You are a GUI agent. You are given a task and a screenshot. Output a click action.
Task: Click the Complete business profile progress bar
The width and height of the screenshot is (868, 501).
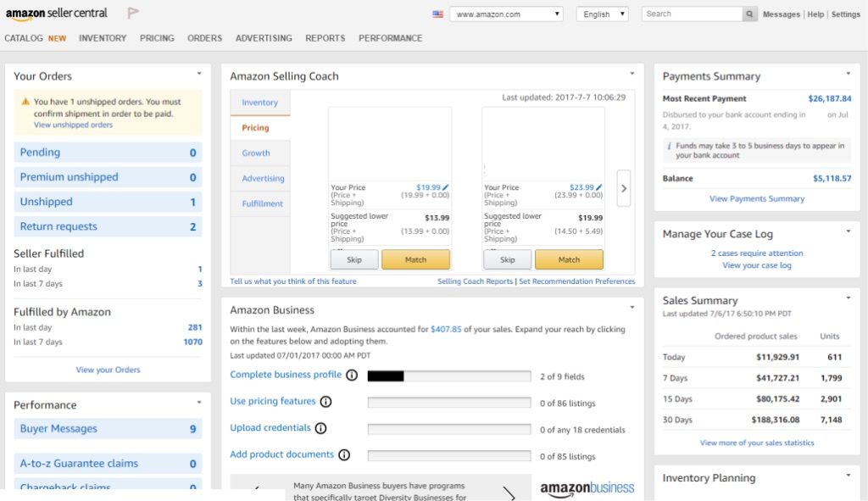449,376
